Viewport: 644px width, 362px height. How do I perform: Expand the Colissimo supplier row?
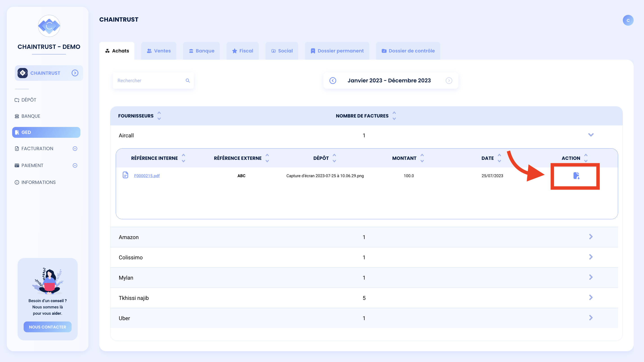(591, 257)
